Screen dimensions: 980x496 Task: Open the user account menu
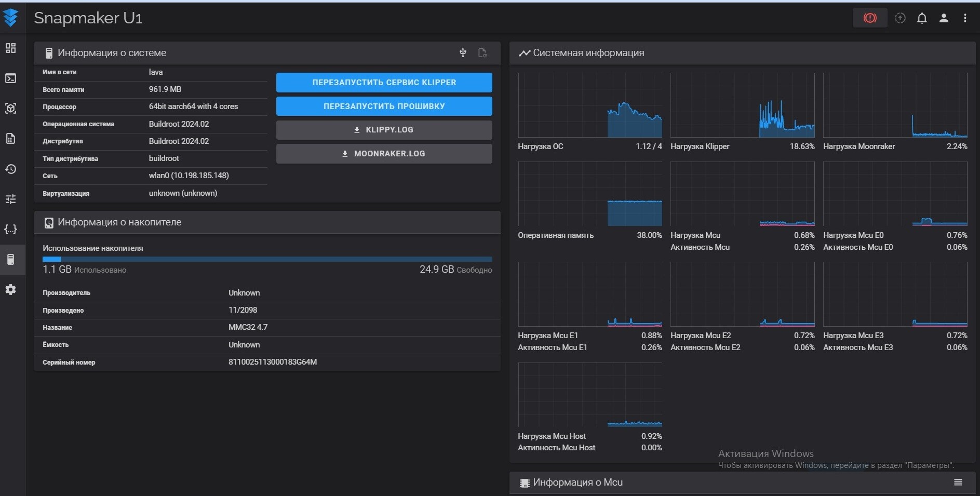[944, 18]
